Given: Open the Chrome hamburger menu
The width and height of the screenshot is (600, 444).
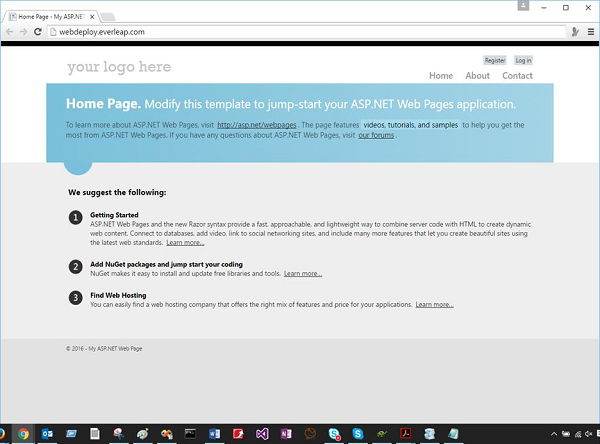Looking at the screenshot, I should click(591, 32).
